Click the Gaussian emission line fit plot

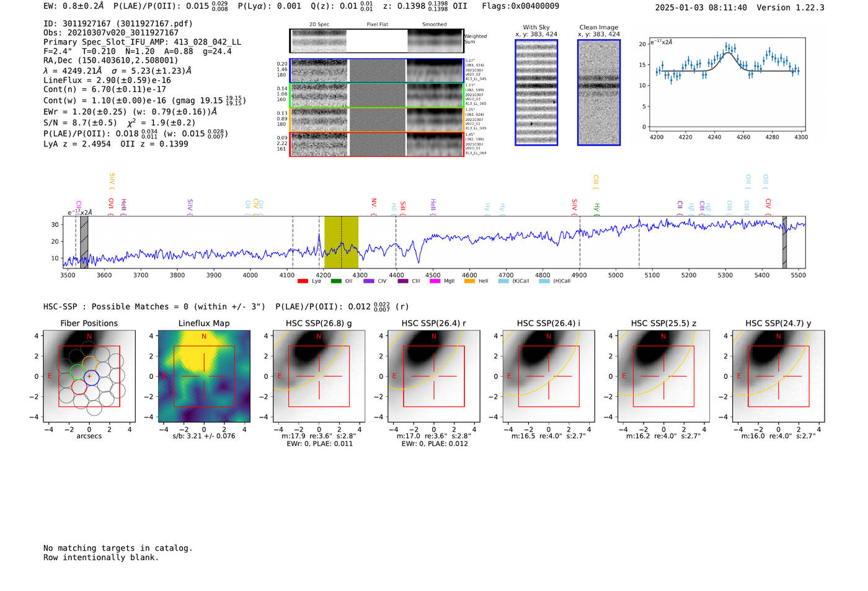click(727, 84)
